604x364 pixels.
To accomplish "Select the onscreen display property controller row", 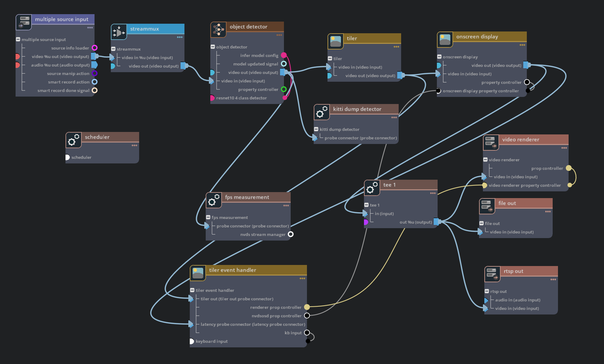I will tap(482, 91).
